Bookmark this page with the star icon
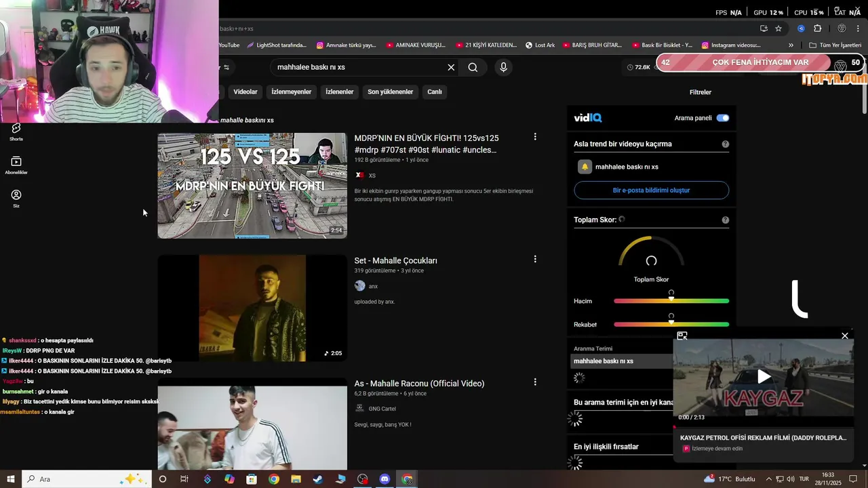This screenshot has height=488, width=868. pos(778,28)
